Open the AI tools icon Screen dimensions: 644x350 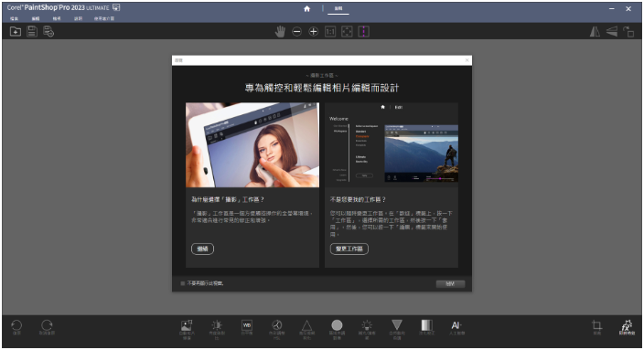click(x=456, y=326)
